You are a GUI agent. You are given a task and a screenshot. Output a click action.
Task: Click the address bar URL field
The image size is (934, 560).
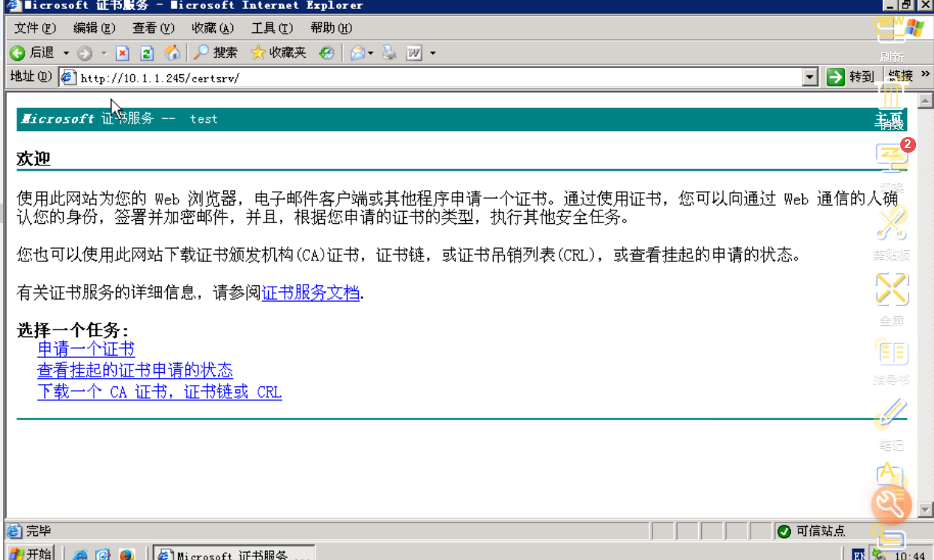438,77
